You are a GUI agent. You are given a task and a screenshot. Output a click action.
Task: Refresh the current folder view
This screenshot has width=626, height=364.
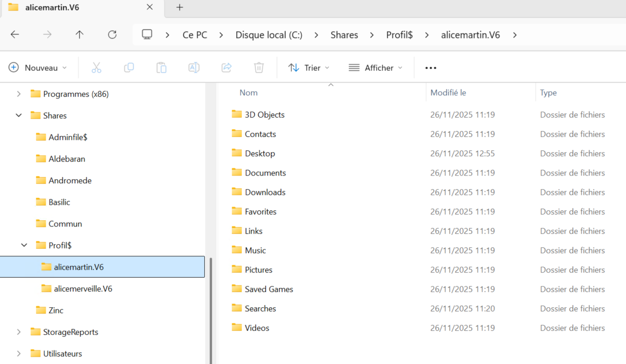point(112,35)
